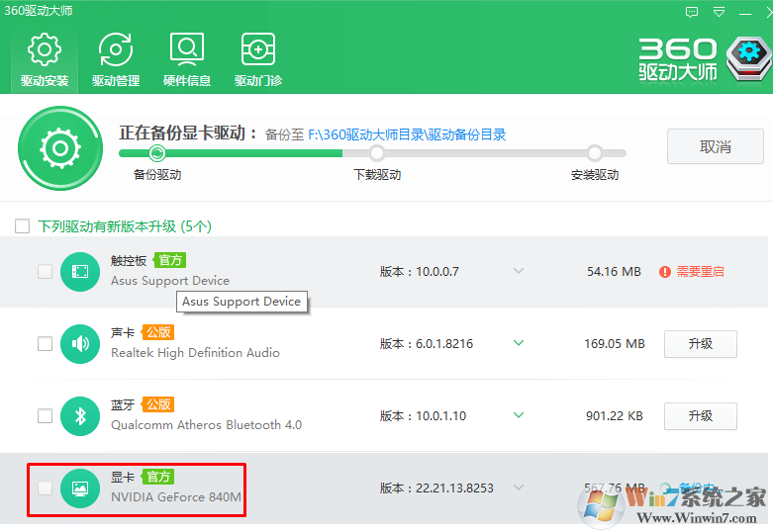Image resolution: width=773 pixels, height=532 pixels.
Task: Click the feedback chat icon in title bar
Action: coord(692,12)
